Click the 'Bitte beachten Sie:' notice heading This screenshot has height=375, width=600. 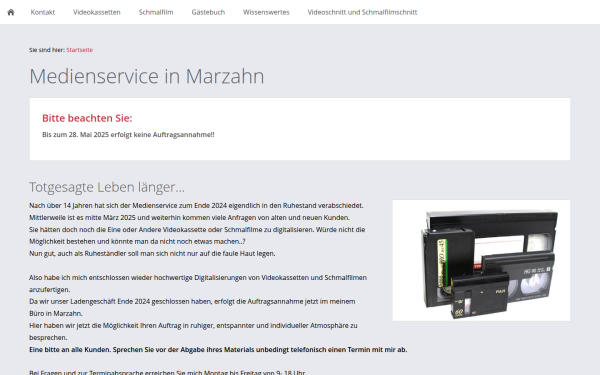(x=87, y=118)
